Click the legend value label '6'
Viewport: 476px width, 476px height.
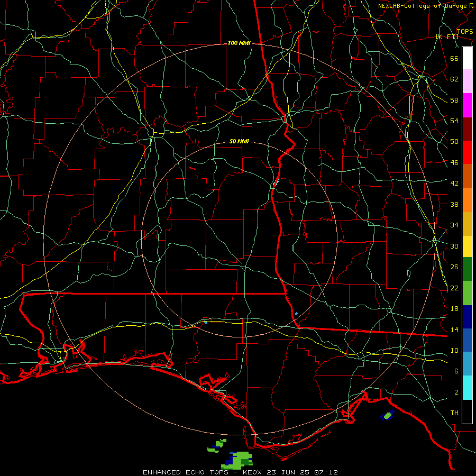[456, 371]
